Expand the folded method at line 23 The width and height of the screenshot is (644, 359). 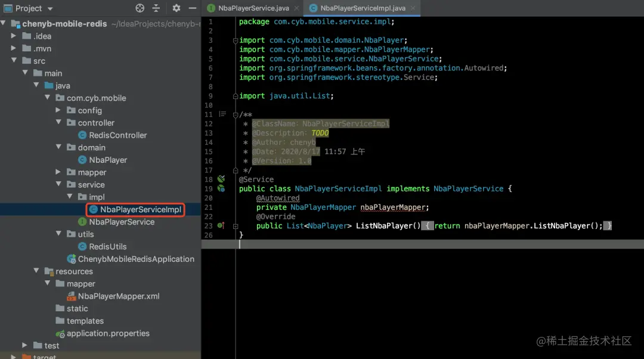point(236,226)
